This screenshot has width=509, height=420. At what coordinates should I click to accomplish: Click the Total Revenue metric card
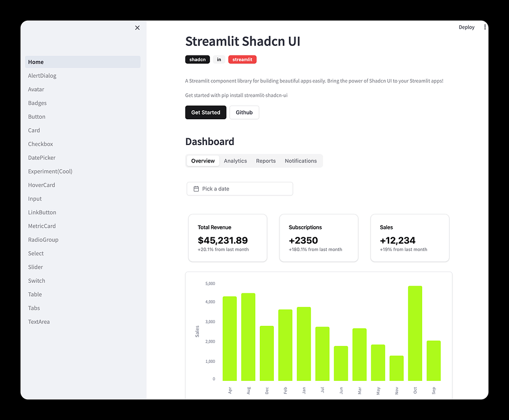click(x=227, y=238)
